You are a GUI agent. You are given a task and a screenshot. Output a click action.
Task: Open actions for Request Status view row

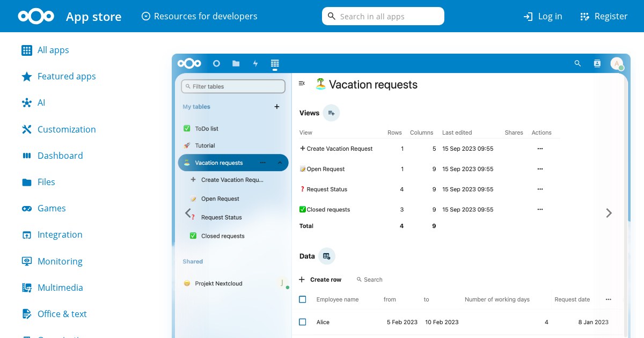pyautogui.click(x=540, y=189)
